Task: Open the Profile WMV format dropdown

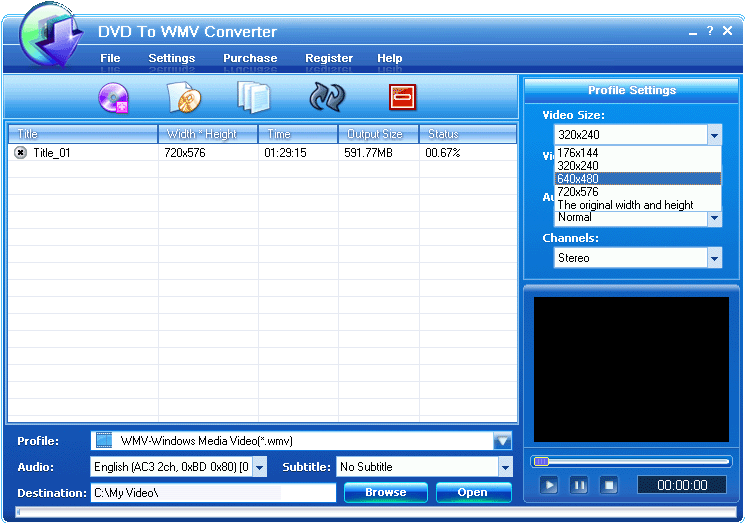Action: coord(502,441)
